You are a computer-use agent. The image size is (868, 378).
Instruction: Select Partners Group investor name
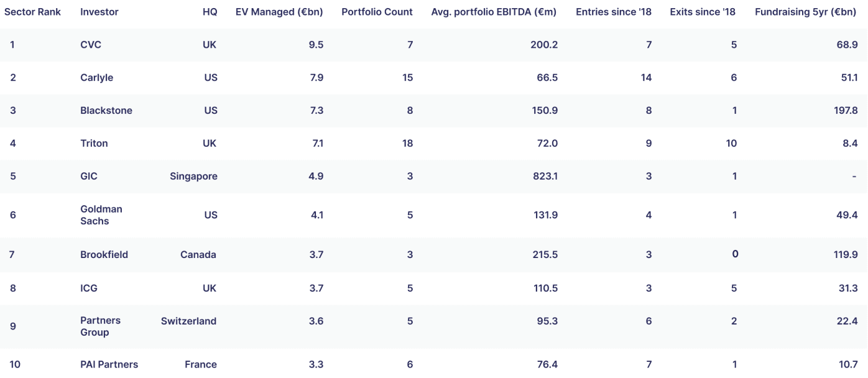(x=101, y=326)
